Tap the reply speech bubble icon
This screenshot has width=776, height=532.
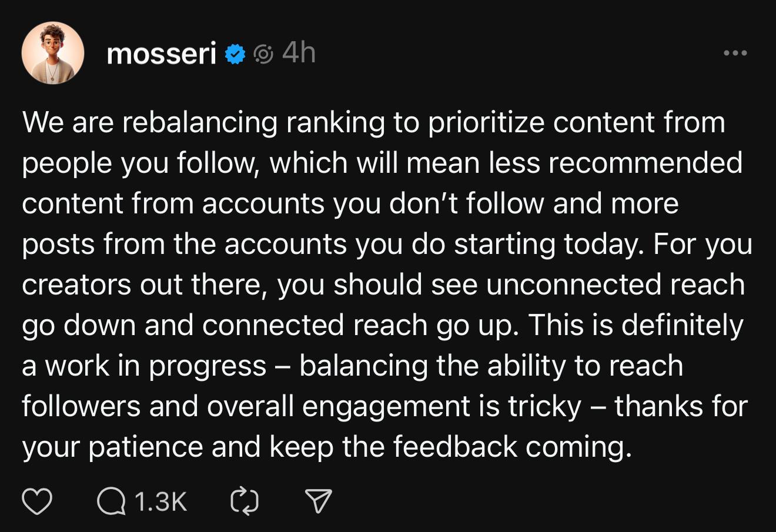(111, 501)
